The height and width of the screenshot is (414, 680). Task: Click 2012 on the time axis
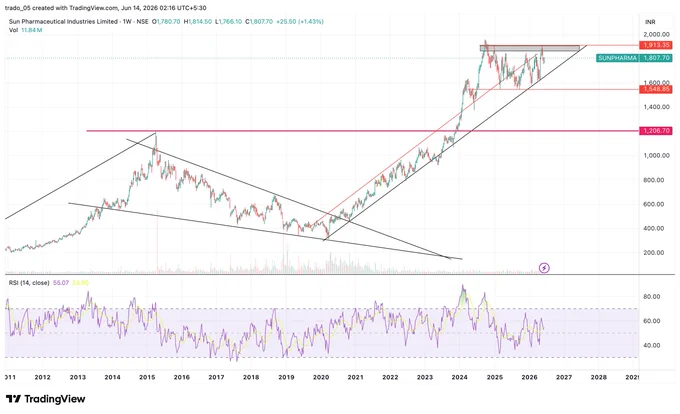[x=42, y=377]
